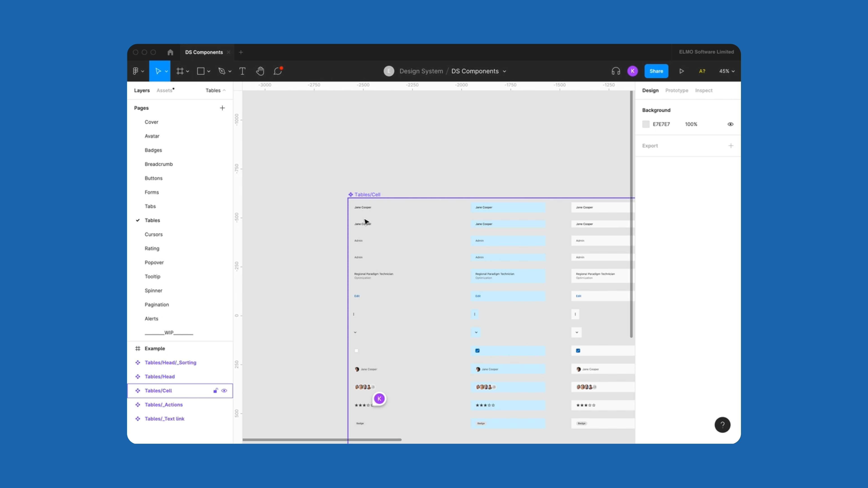Open the 45% zoom level dropdown
The image size is (868, 488).
pyautogui.click(x=727, y=71)
